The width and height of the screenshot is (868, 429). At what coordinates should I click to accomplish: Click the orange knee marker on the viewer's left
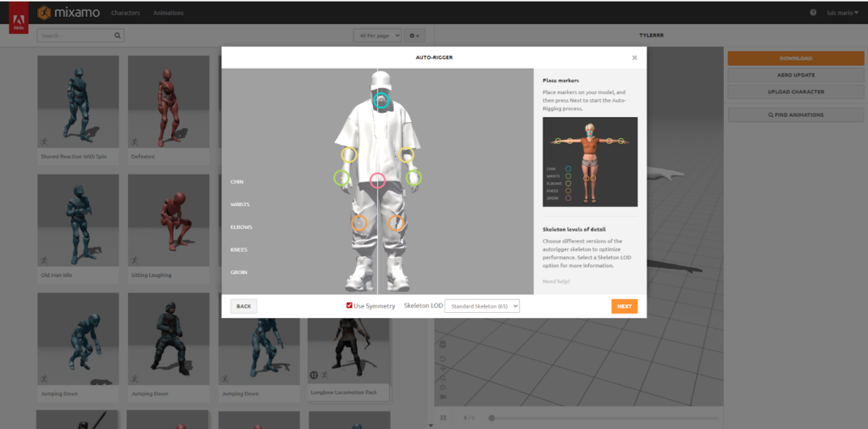pyautogui.click(x=359, y=223)
